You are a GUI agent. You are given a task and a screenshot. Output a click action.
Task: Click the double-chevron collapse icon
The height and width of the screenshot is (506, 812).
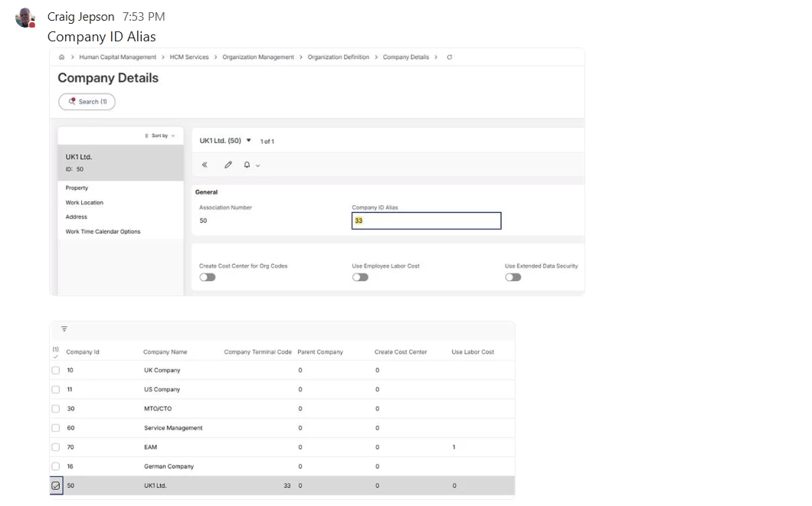(205, 165)
